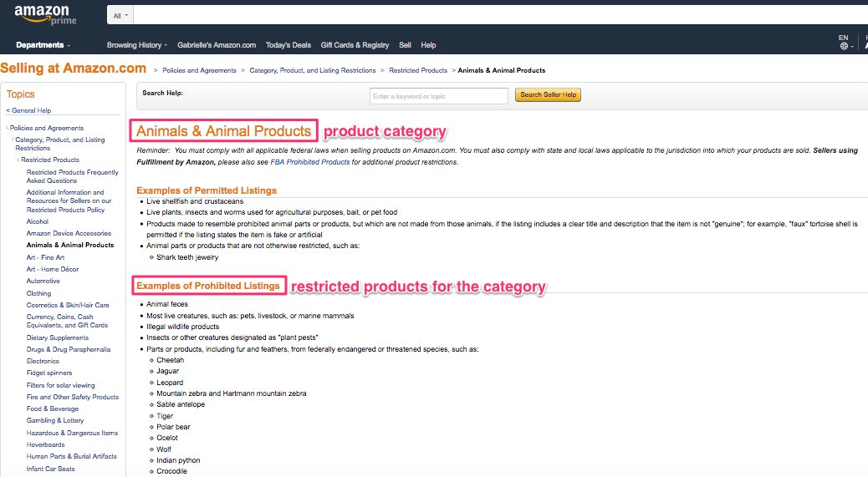Click the Live shellfish and crustaceans item
Image resolution: width=868 pixels, height=477 pixels.
point(195,202)
